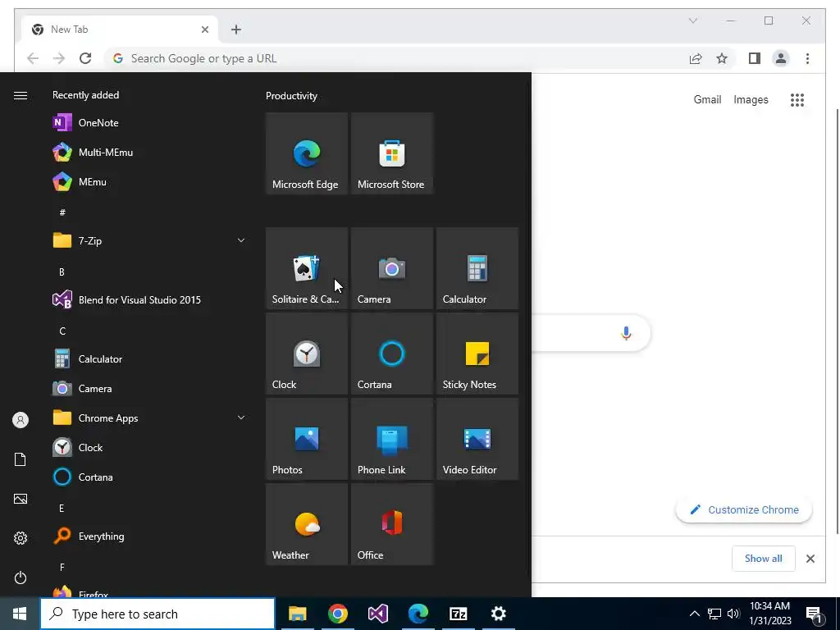This screenshot has width=840, height=630.
Task: Open Calculator in the app list
Action: (x=149, y=359)
